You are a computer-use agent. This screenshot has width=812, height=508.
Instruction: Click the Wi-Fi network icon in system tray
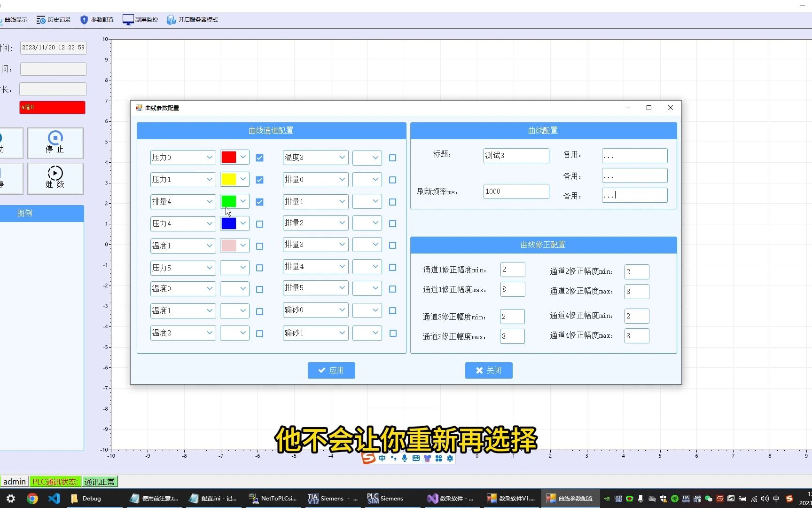tap(754, 499)
